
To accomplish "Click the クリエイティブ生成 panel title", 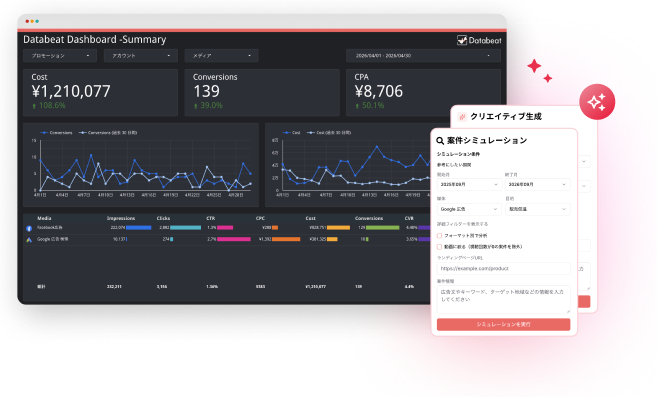I will [506, 117].
